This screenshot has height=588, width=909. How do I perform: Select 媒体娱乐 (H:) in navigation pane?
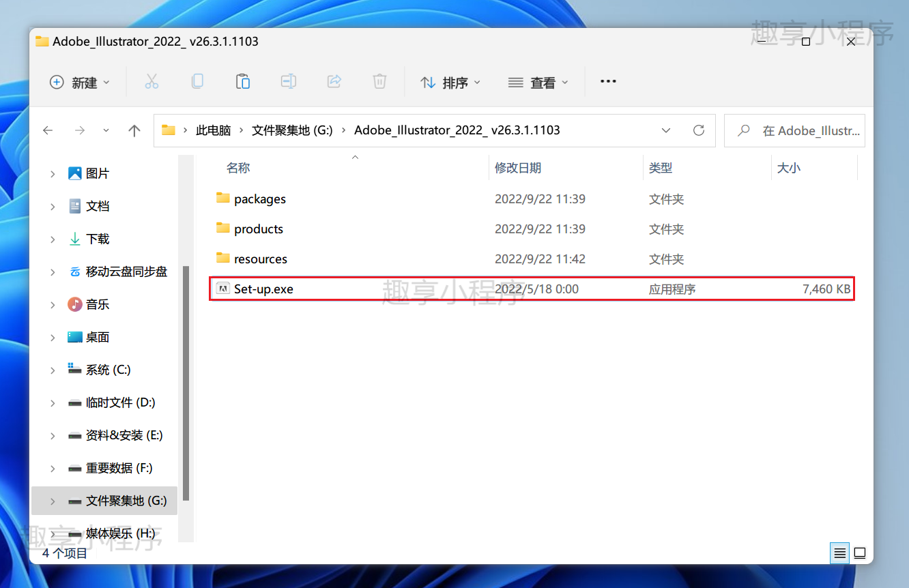pos(121,533)
